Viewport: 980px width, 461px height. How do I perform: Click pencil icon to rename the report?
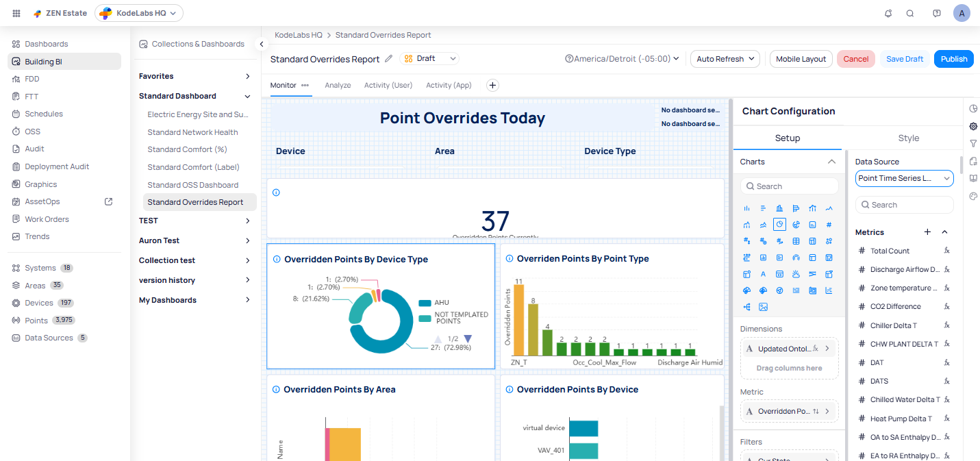389,59
